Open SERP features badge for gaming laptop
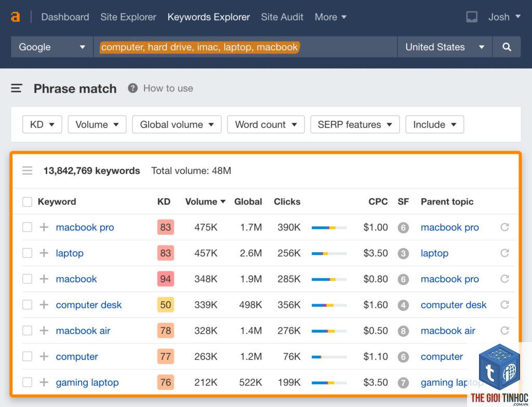This screenshot has width=532, height=407. [403, 383]
